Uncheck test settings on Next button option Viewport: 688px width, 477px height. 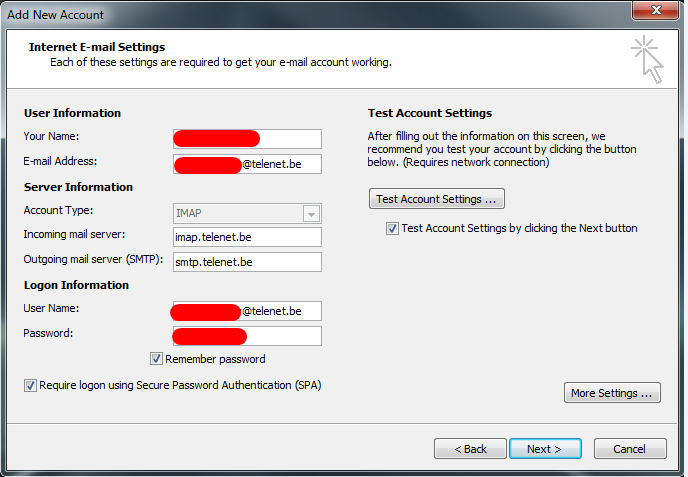393,228
